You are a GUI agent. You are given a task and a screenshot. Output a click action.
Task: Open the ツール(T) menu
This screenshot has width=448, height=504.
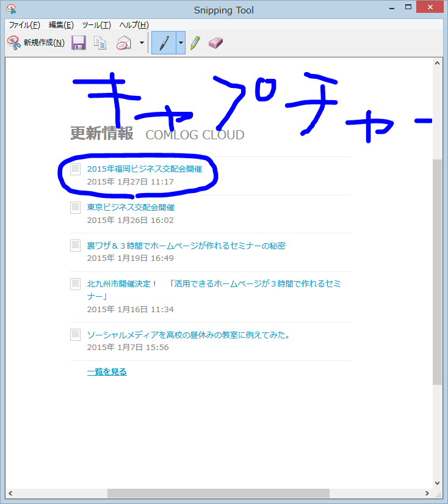coord(96,24)
